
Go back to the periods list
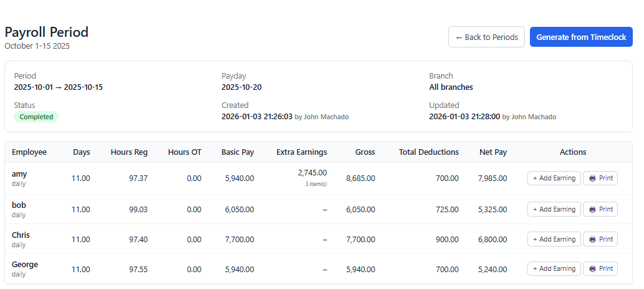click(486, 37)
